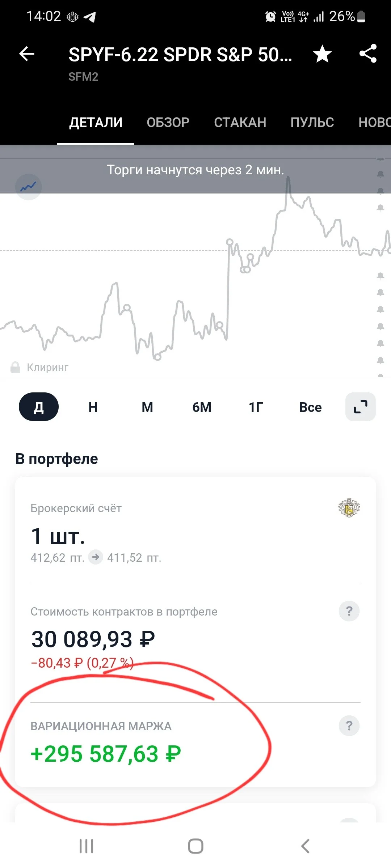
Task: Tap the Tinkoff broker account emblem
Action: [349, 508]
